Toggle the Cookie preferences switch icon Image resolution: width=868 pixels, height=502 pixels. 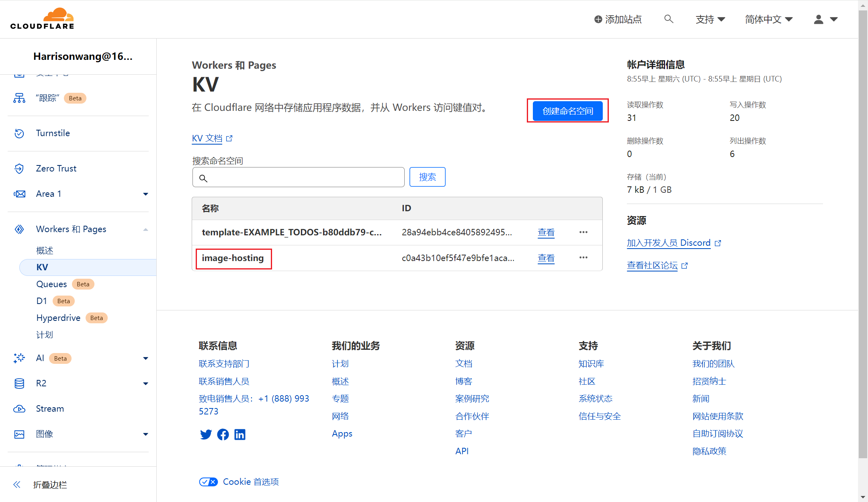pos(208,482)
